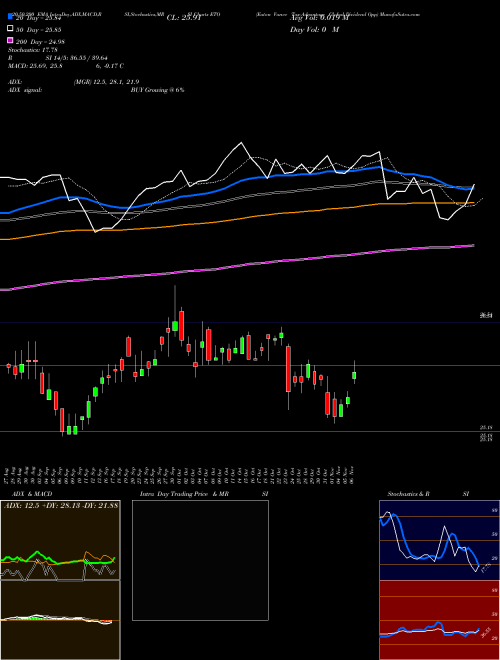500x660 pixels.
Task: Click the MACD sub-chart below ADX
Action: [x=60, y=620]
